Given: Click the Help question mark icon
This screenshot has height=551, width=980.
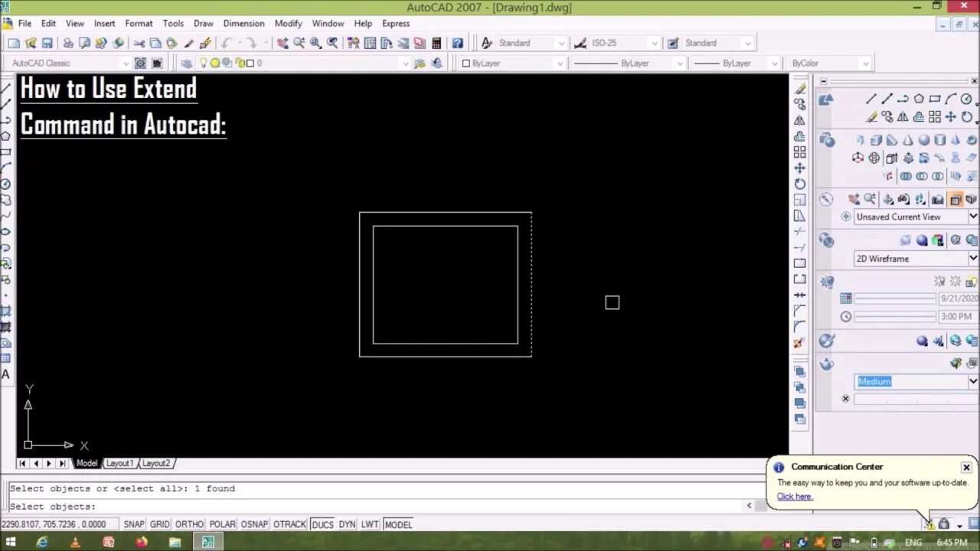Looking at the screenshot, I should coord(457,43).
